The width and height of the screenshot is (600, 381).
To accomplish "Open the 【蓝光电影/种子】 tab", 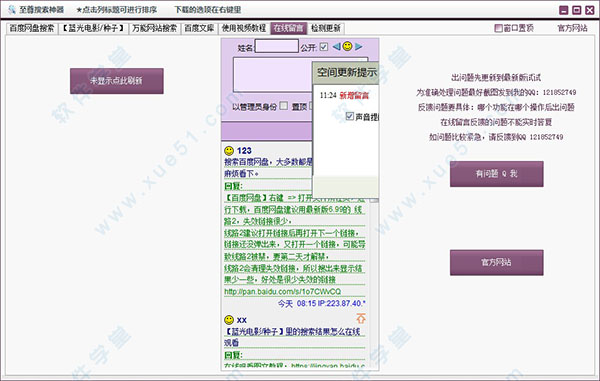I will (93, 28).
